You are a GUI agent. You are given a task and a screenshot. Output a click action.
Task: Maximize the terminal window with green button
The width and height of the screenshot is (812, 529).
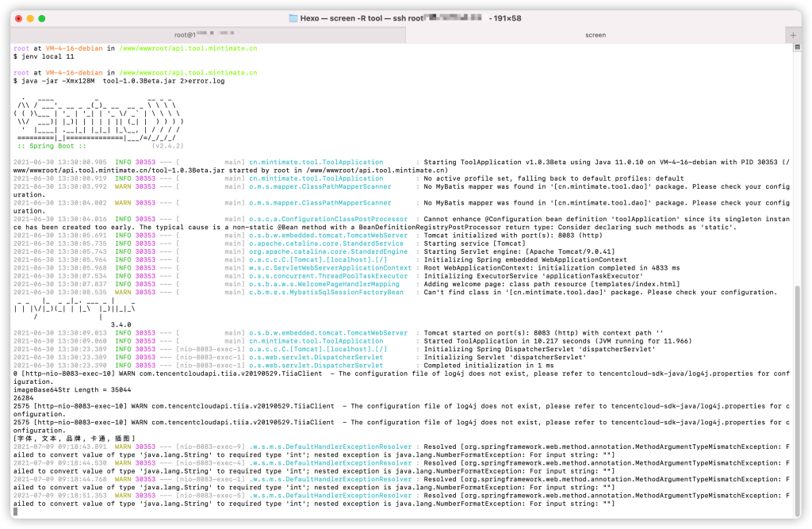41,19
